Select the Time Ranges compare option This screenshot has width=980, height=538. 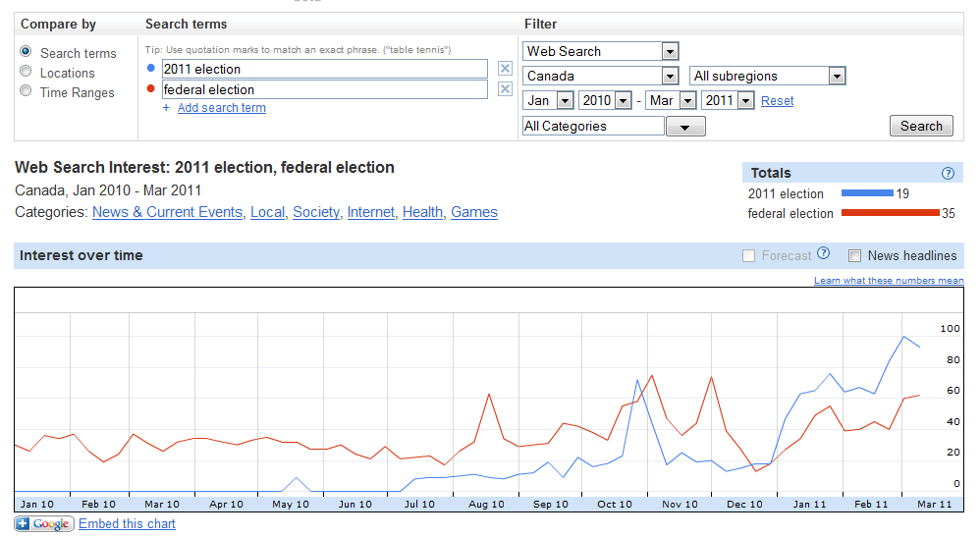(26, 90)
